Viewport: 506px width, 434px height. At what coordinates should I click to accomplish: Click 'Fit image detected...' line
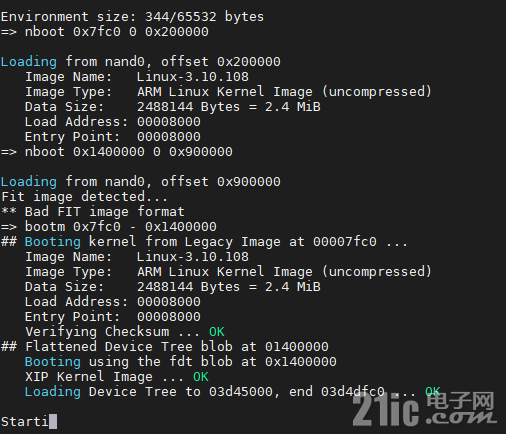[84, 197]
